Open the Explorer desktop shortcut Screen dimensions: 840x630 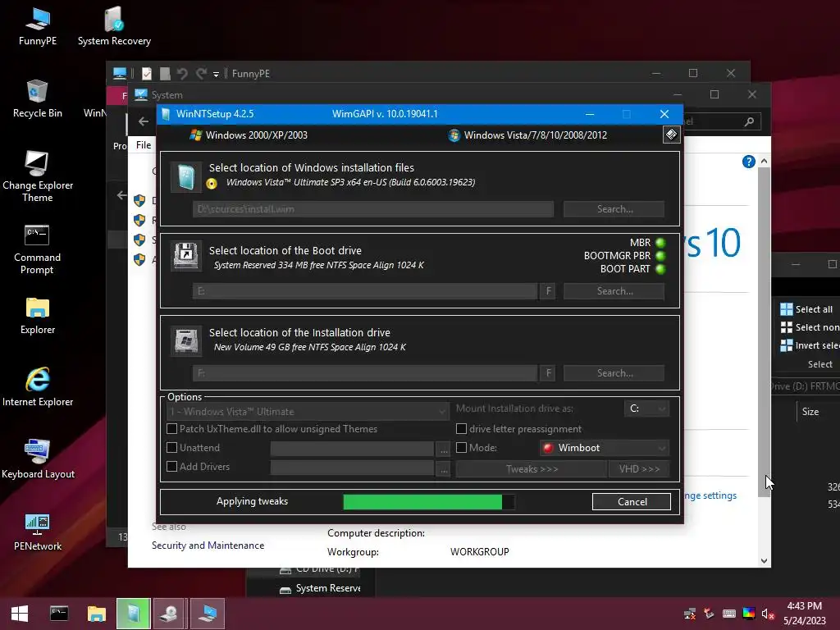click(38, 316)
